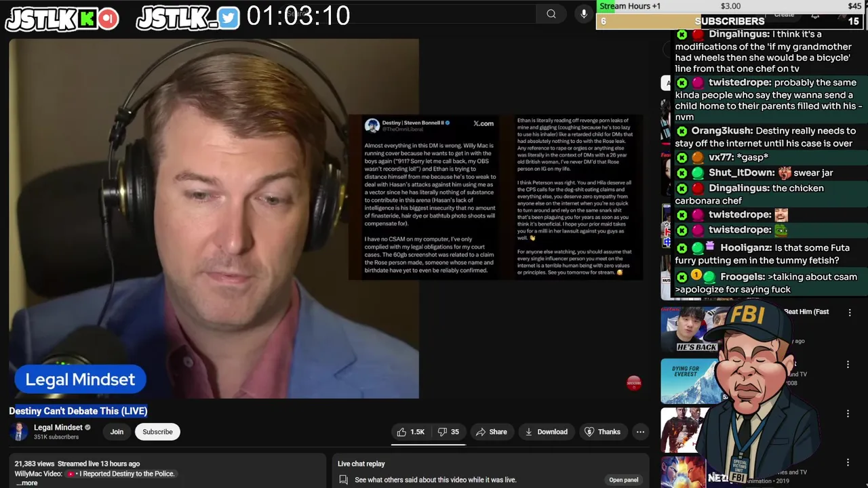
Task: Click the voice search microphone icon
Action: [584, 14]
